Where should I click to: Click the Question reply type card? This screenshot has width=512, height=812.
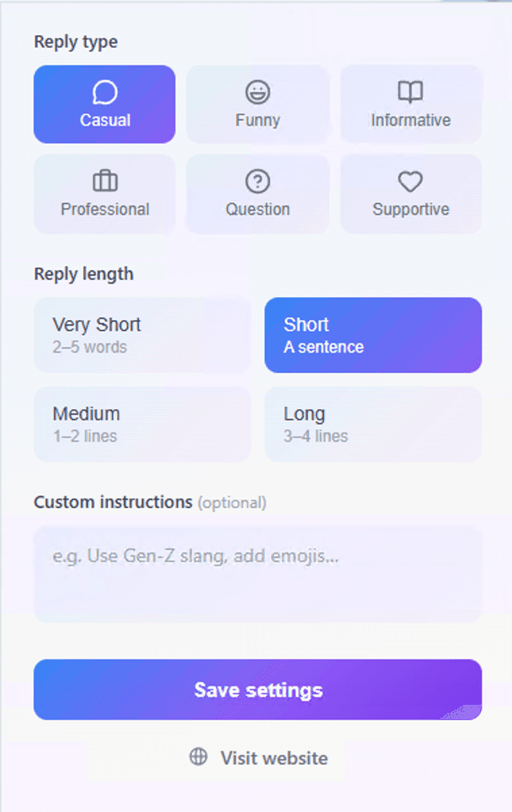click(258, 194)
